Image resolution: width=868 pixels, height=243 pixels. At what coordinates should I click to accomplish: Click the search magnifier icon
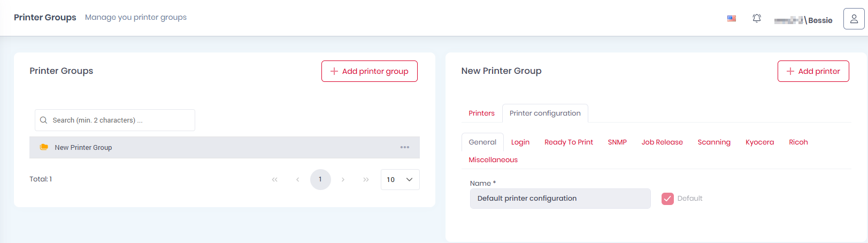pyautogui.click(x=44, y=120)
